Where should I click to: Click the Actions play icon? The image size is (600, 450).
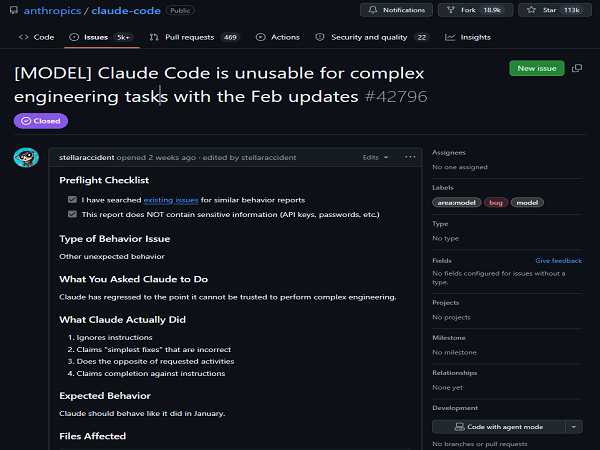click(261, 37)
